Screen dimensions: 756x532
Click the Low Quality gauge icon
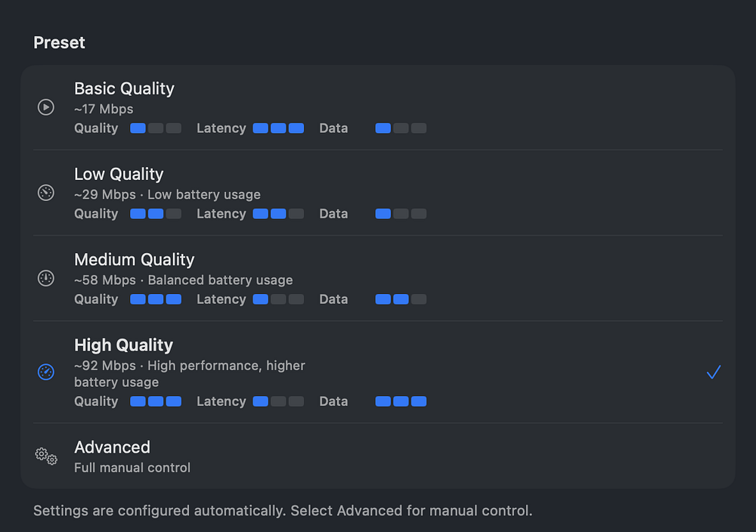pos(46,193)
